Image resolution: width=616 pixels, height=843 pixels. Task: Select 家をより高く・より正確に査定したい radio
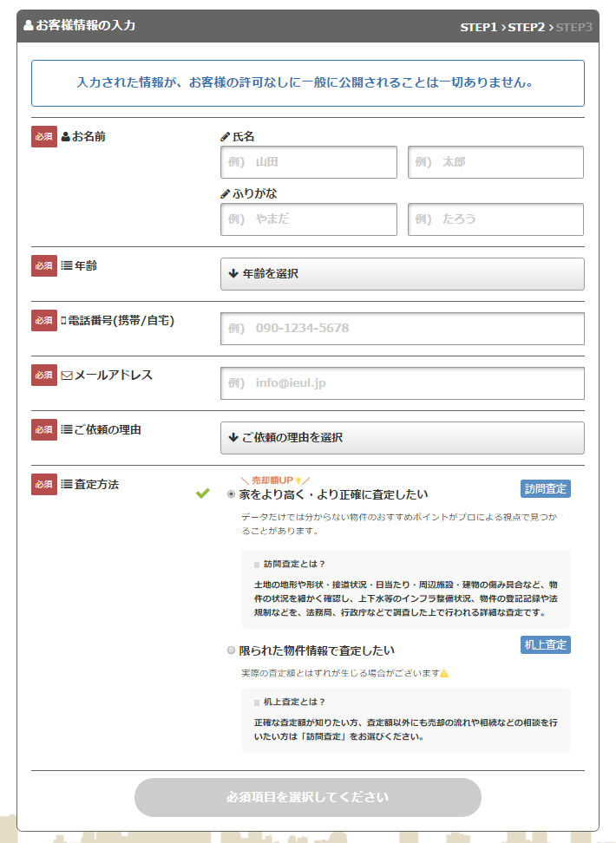point(232,494)
